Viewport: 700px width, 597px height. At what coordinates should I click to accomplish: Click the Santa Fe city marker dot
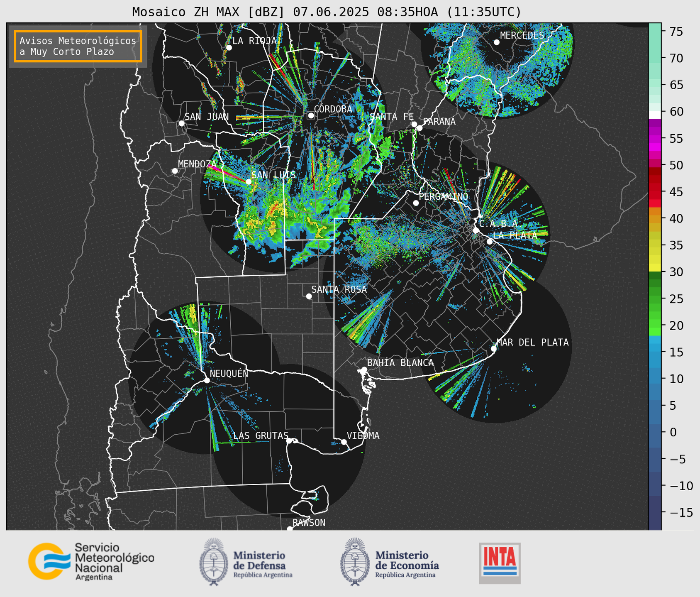click(414, 124)
